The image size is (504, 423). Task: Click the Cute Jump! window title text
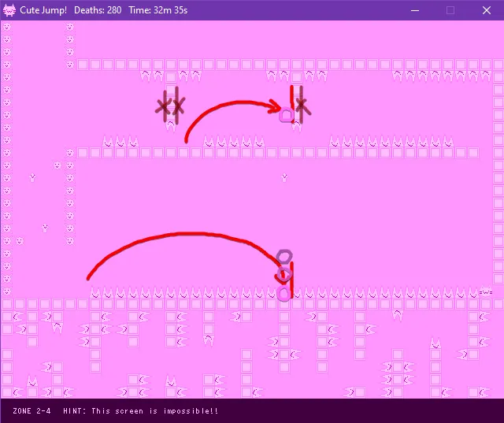click(43, 10)
